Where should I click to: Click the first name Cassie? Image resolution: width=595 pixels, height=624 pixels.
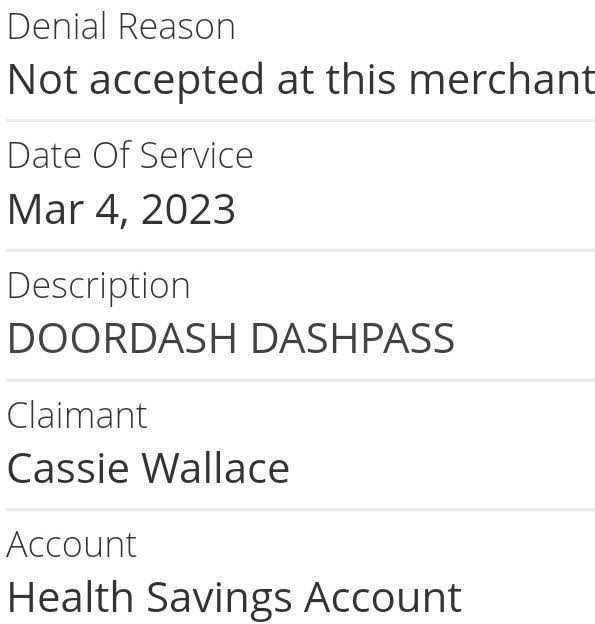[x=68, y=468]
